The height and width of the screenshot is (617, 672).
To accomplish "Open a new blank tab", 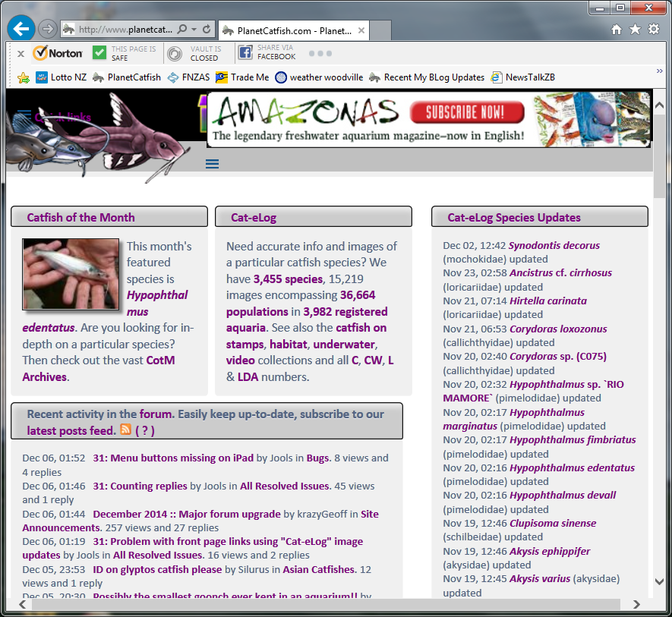I will 380,30.
